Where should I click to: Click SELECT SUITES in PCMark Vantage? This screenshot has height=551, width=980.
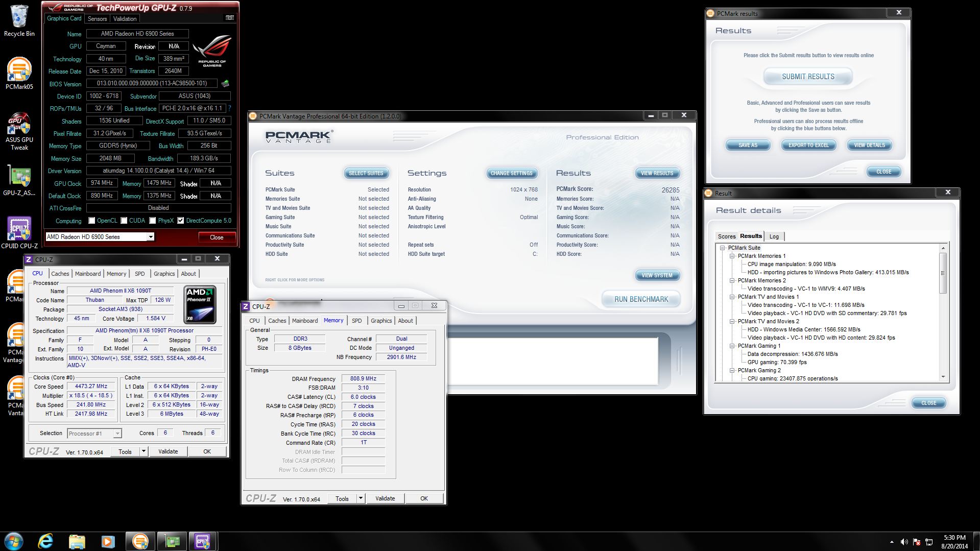tap(366, 173)
